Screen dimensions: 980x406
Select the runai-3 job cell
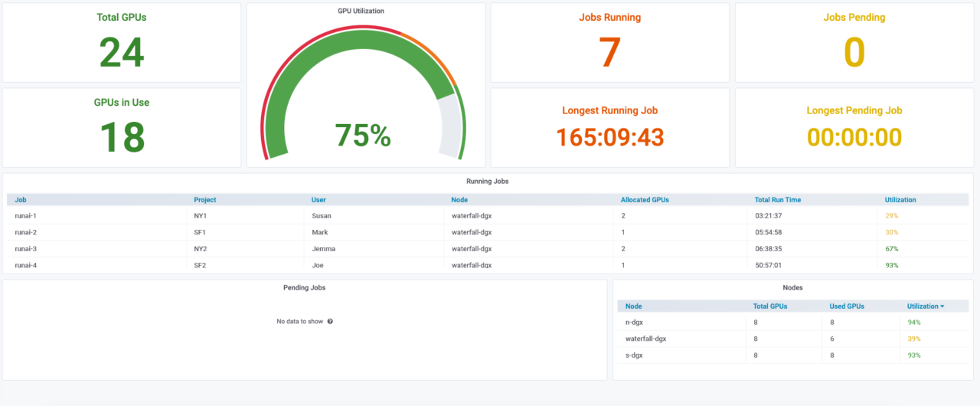(26, 249)
